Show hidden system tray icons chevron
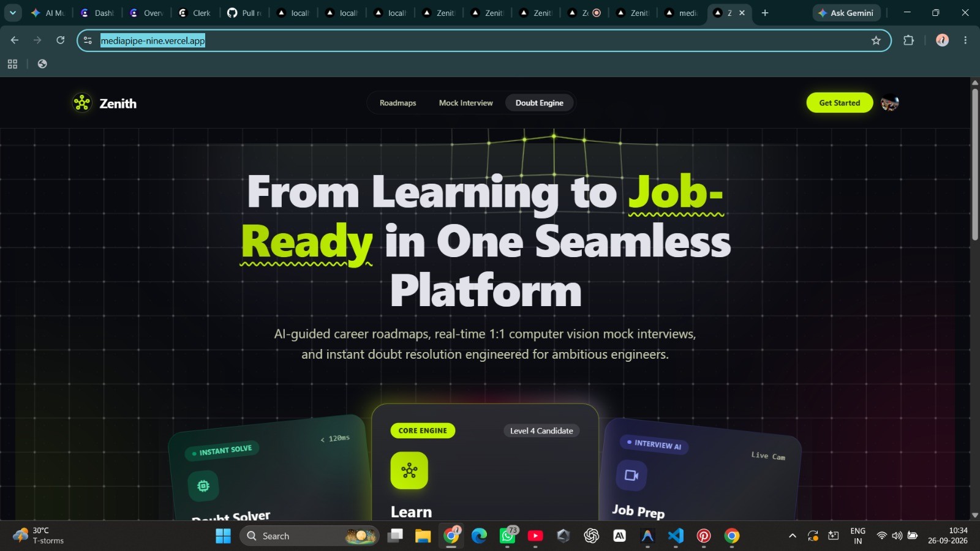Image resolution: width=980 pixels, height=551 pixels. click(x=792, y=536)
